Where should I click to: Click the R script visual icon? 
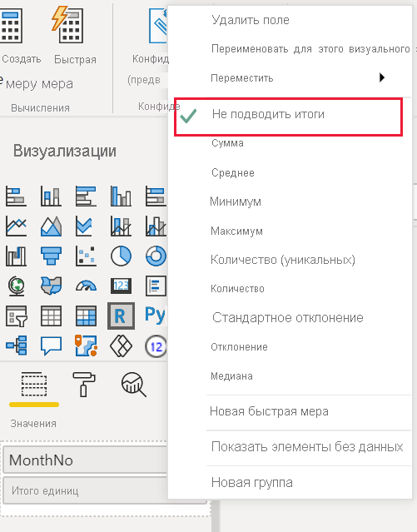(x=121, y=316)
